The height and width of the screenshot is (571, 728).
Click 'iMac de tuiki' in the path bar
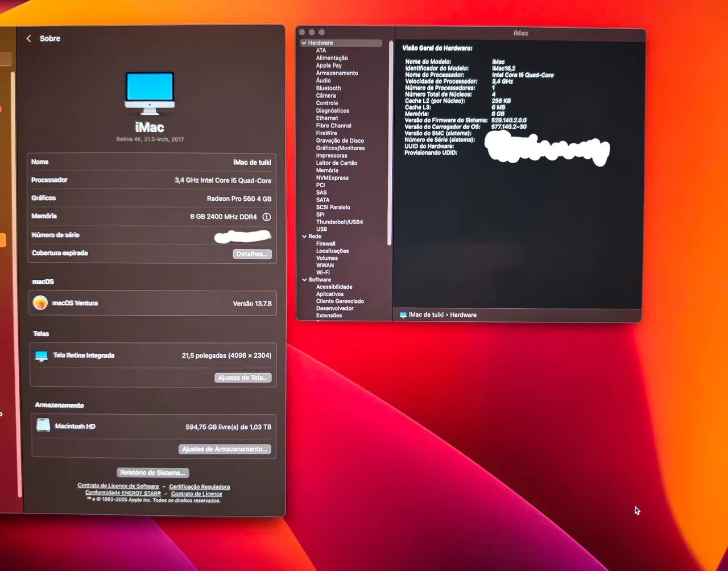[x=426, y=315]
